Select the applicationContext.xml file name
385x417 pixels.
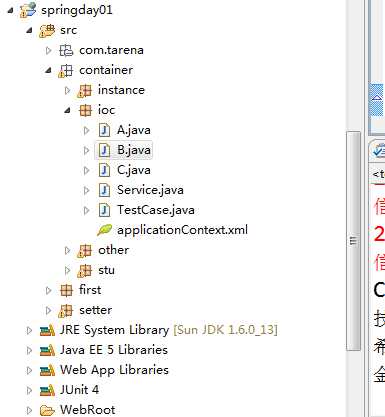[x=182, y=230]
